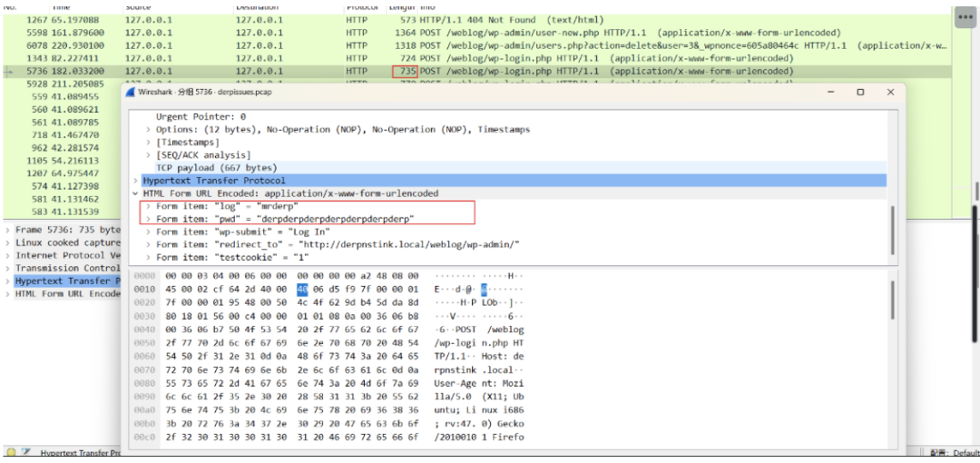Viewport: 980px width, 463px height.
Task: Click hex offset 0000 row in bytes pane
Action: (143, 276)
